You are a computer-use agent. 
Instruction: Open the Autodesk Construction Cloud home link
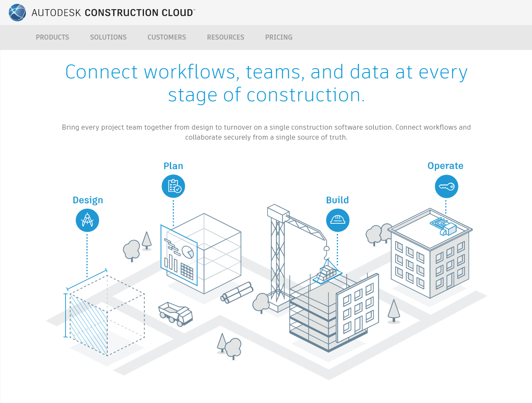point(102,13)
